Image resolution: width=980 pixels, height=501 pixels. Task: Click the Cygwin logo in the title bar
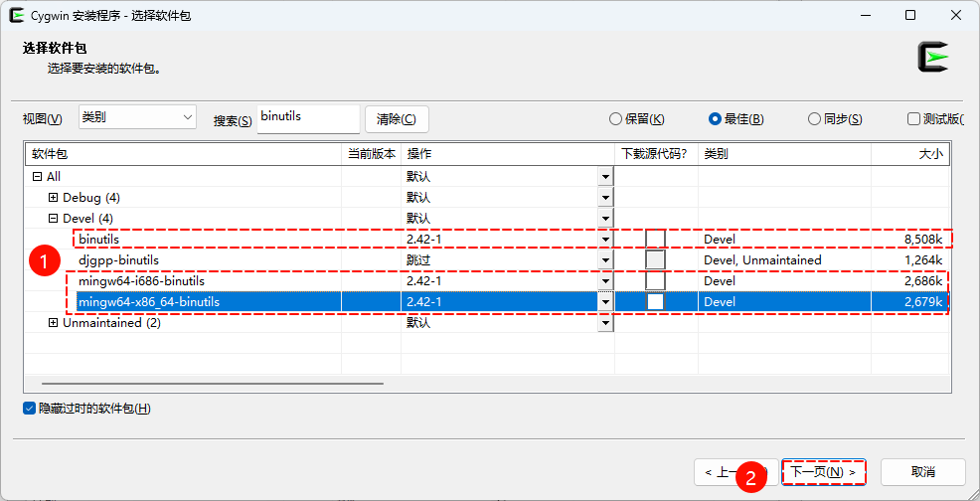[17, 15]
